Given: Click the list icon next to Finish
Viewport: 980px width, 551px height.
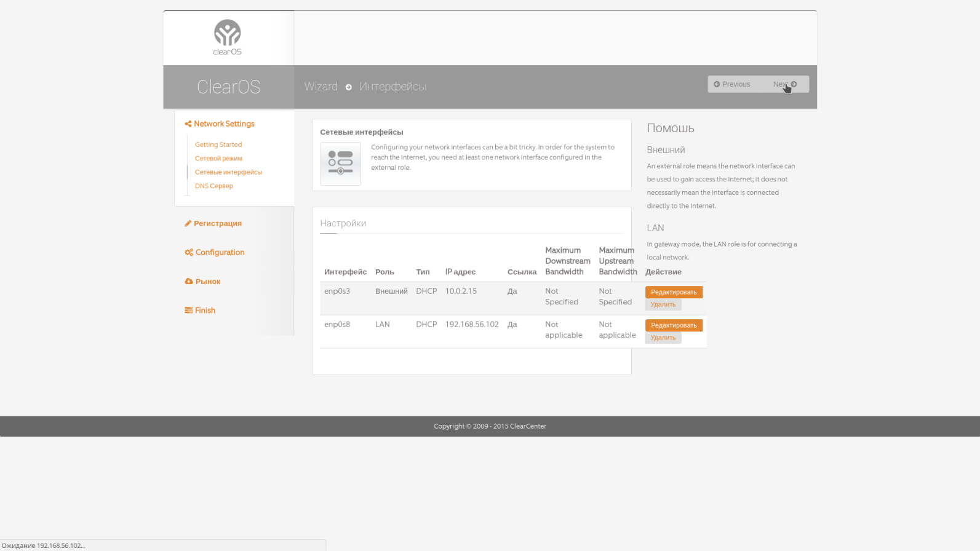Looking at the screenshot, I should (188, 310).
